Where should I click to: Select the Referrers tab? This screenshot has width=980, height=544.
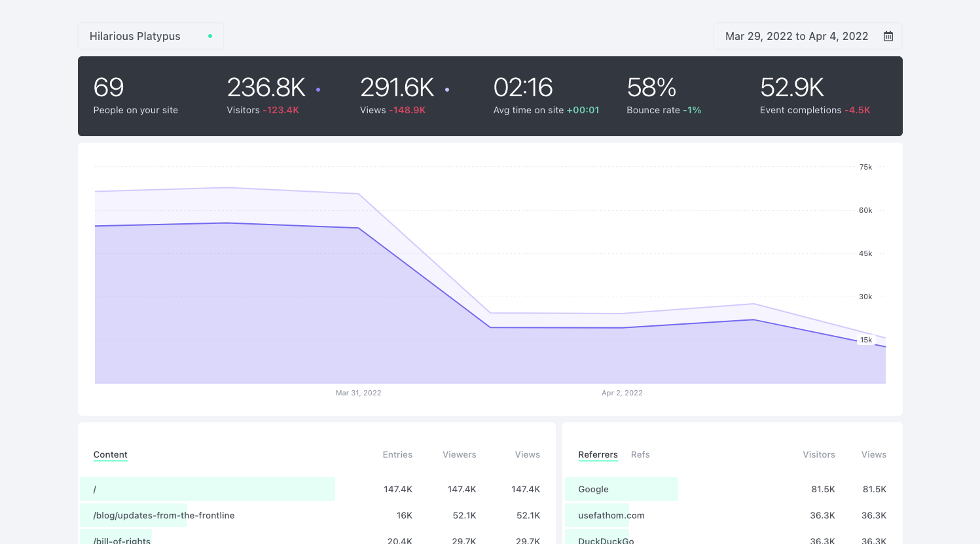(x=598, y=454)
